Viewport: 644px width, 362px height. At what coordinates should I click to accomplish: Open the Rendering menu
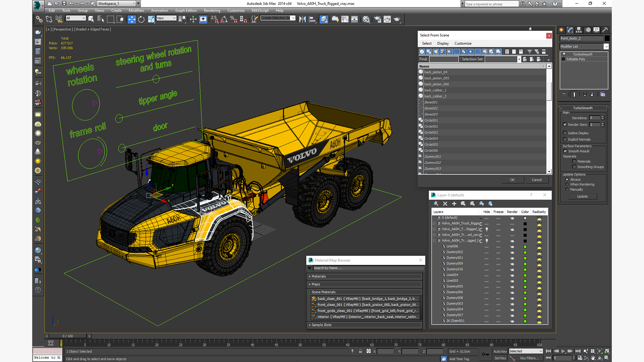tap(212, 11)
